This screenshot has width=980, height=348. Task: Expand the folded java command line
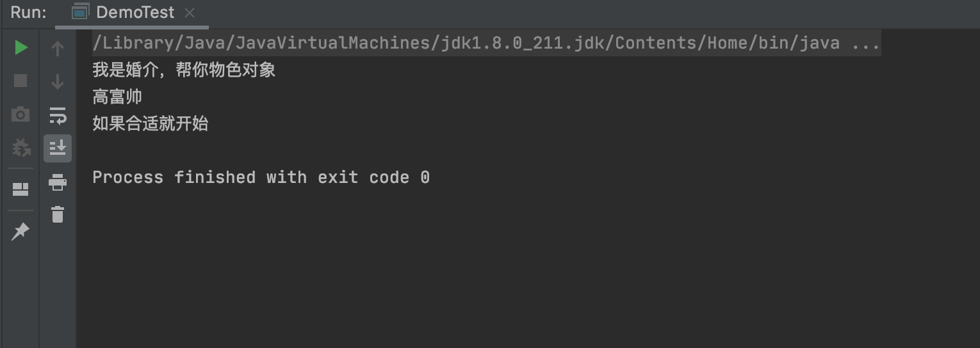tap(866, 43)
